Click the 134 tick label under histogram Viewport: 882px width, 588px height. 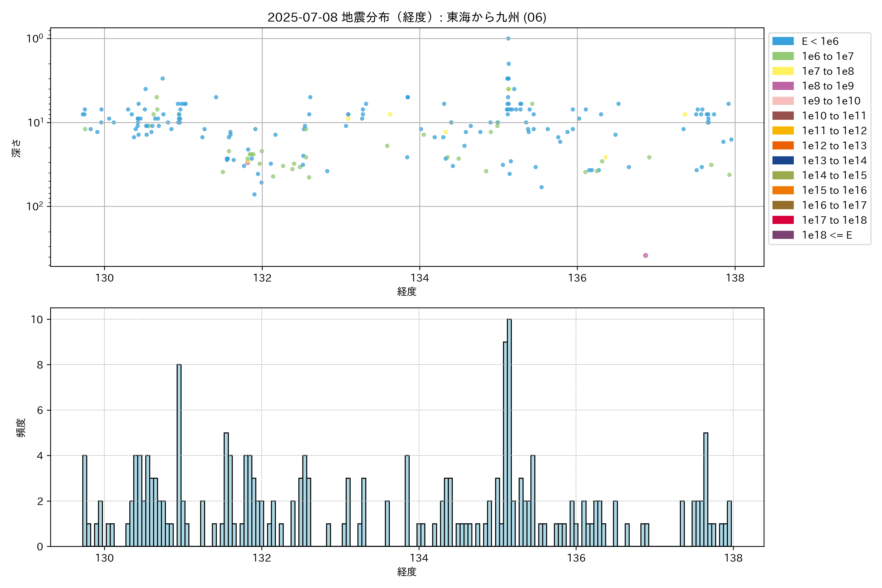(x=419, y=558)
